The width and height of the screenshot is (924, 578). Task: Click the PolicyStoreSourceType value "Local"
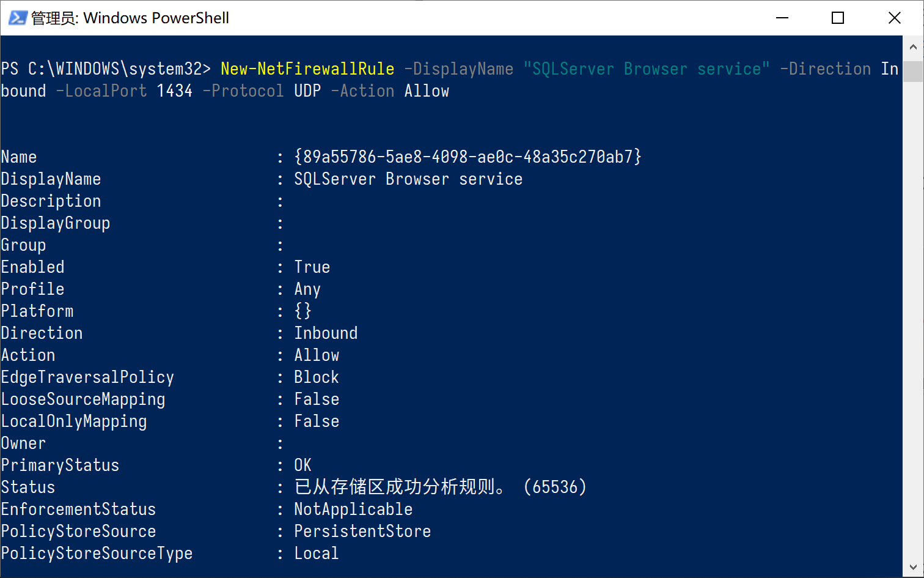316,553
